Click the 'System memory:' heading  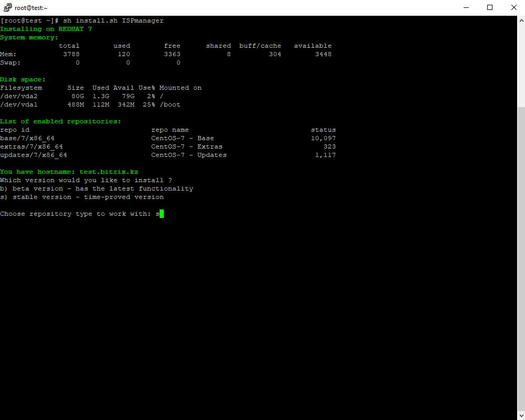click(x=29, y=37)
